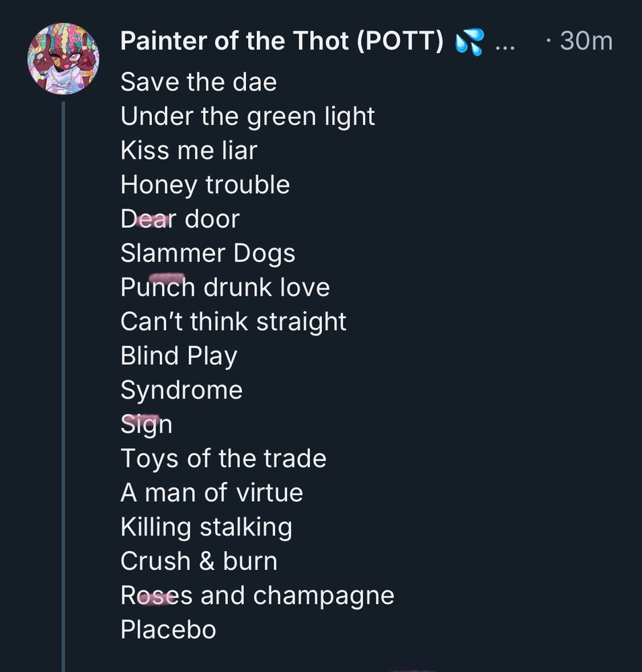Select "Killing stalking" in the post
The height and width of the screenshot is (672, 642).
[206, 528]
